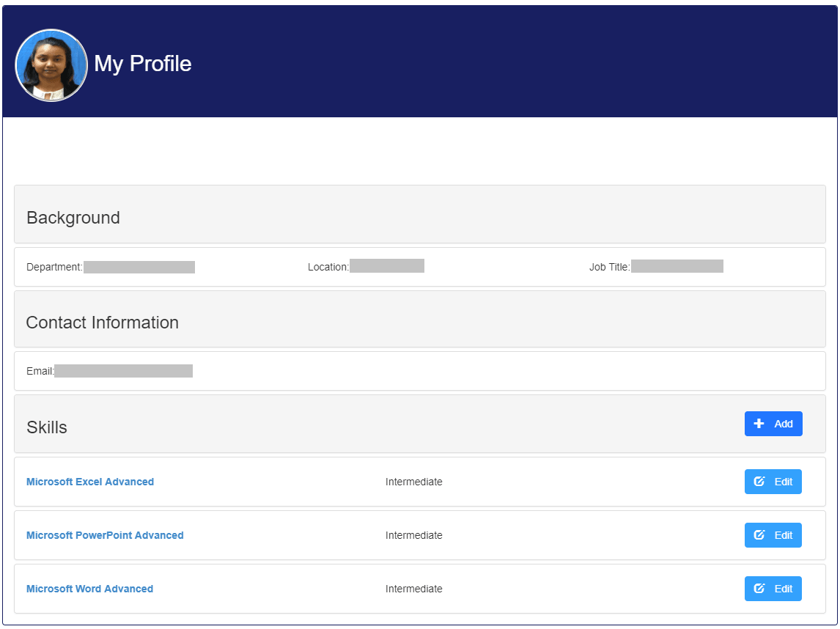Open the Microsoft PowerPoint Advanced skill link

pos(105,535)
